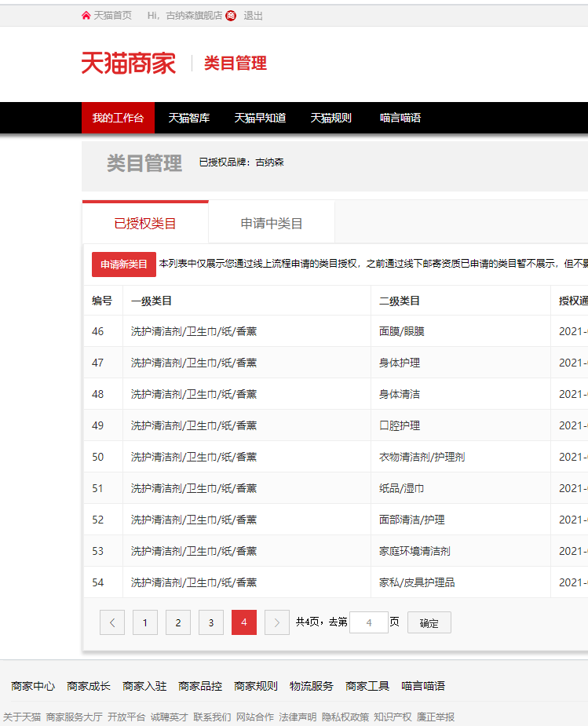This screenshot has height=726, width=588.
Task: Open 开放平台 link
Action: [126, 717]
